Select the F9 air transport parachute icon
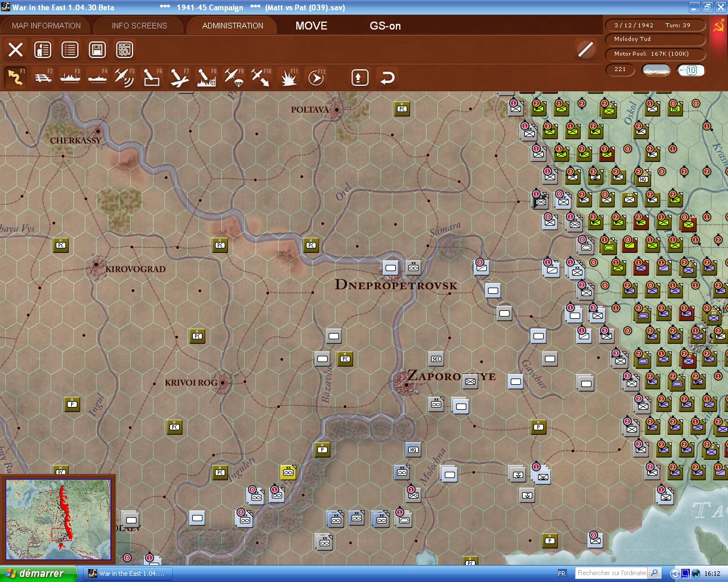Viewport: 728px width, 582px height. (234, 77)
